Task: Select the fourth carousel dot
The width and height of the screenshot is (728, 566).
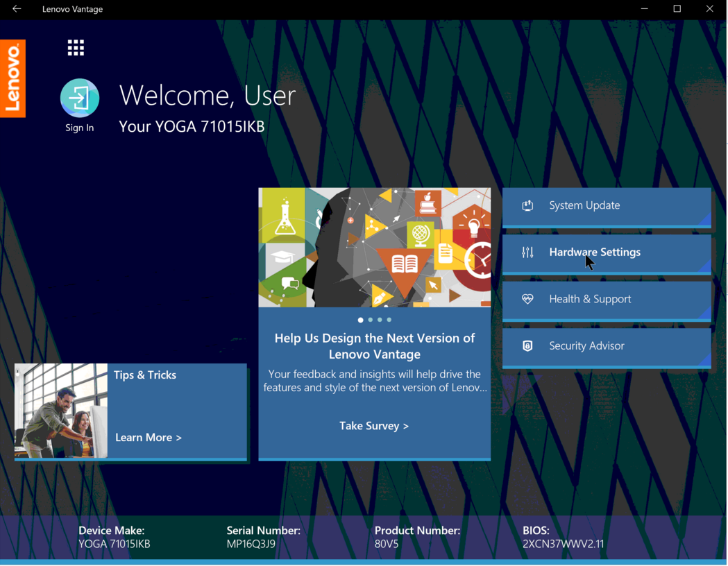Action: point(389,320)
